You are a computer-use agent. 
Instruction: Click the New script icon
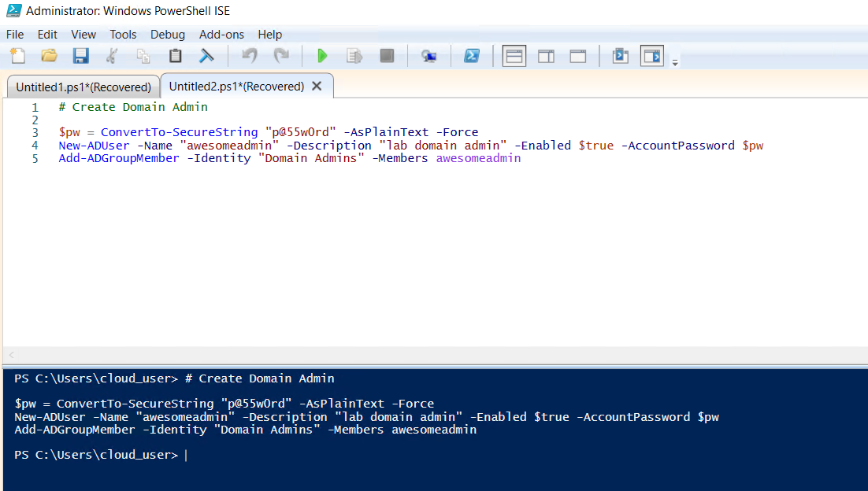17,56
